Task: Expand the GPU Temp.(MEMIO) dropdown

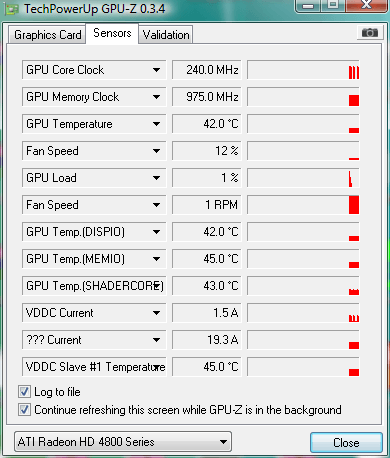Action: pos(156,259)
